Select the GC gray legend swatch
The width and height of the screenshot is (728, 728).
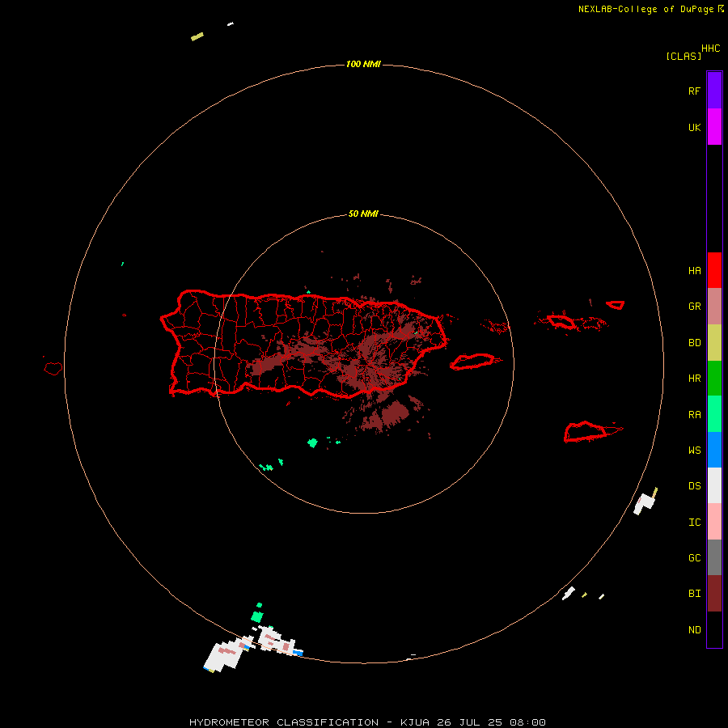(714, 557)
